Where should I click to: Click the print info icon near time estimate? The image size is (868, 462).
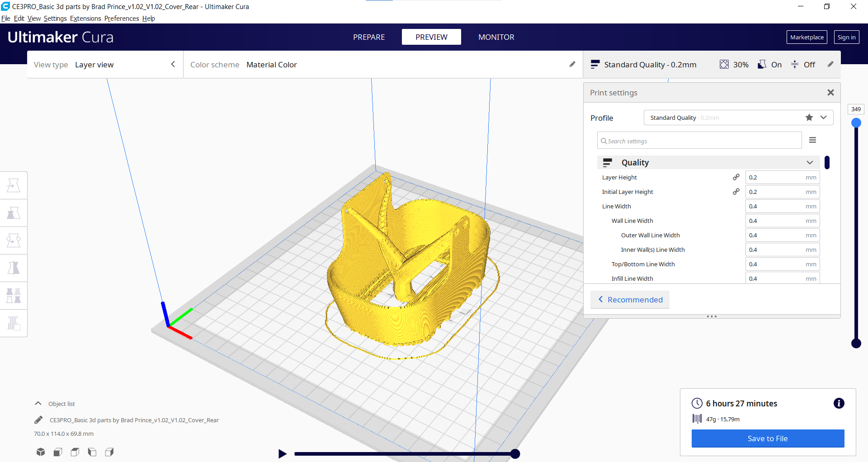pos(839,403)
